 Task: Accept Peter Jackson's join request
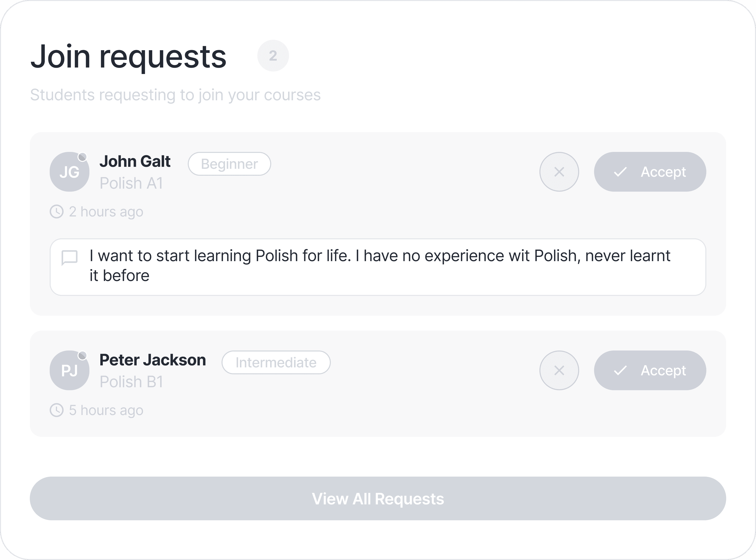click(650, 371)
